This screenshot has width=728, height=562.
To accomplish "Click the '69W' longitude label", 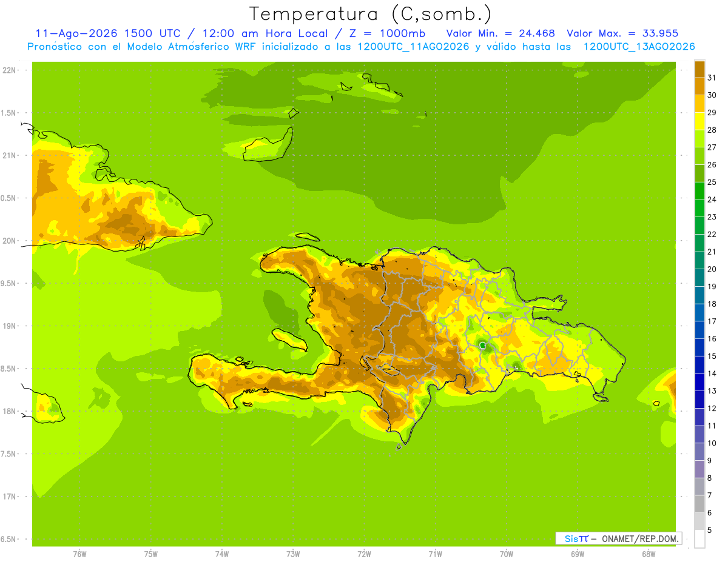I will 578,555.
